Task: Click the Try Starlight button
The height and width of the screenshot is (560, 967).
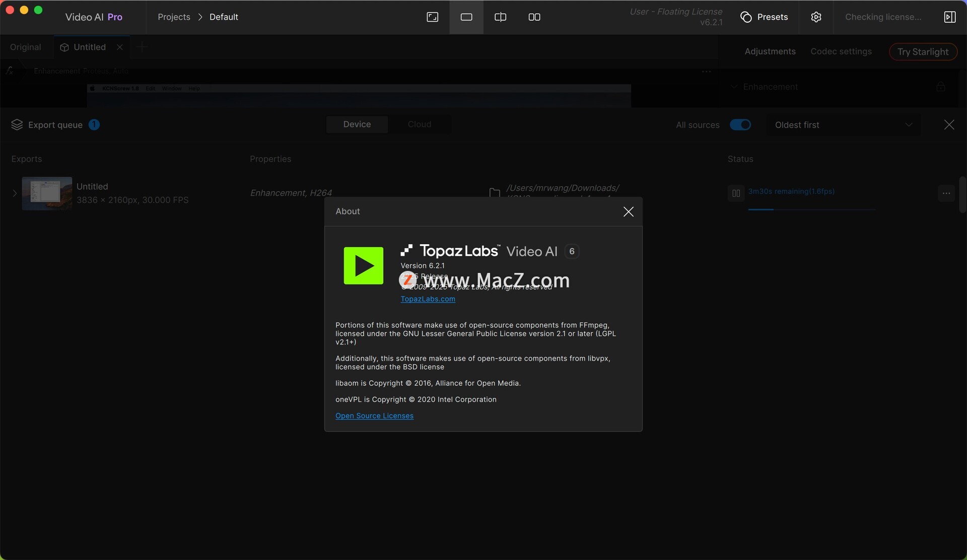Action: [923, 52]
